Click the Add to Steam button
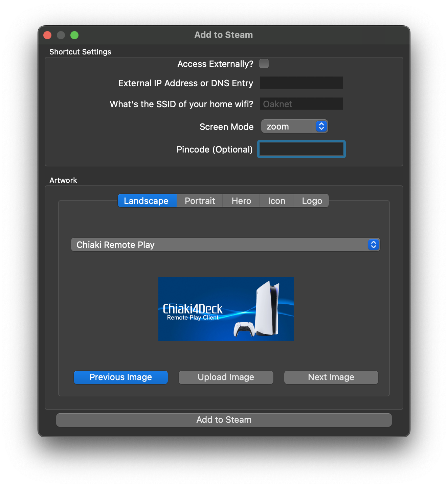The image size is (448, 487). pyautogui.click(x=224, y=420)
